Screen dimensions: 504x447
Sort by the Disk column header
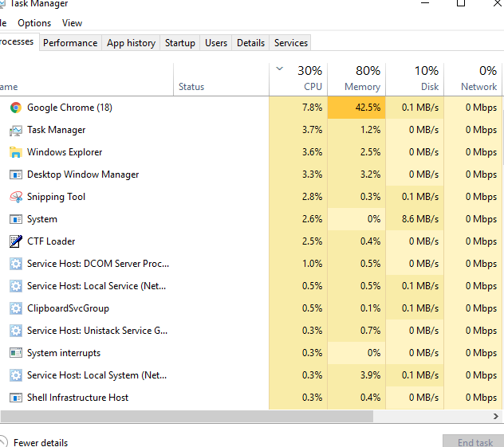coord(415,80)
